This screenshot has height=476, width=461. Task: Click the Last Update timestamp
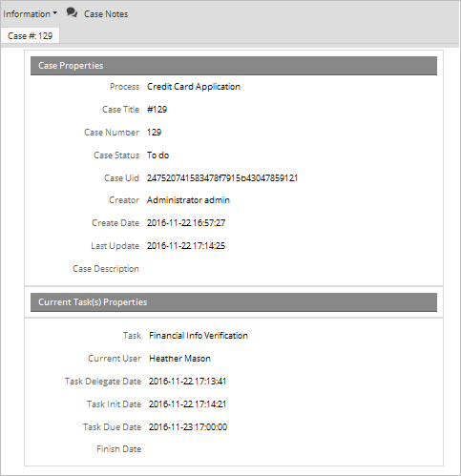tap(186, 246)
